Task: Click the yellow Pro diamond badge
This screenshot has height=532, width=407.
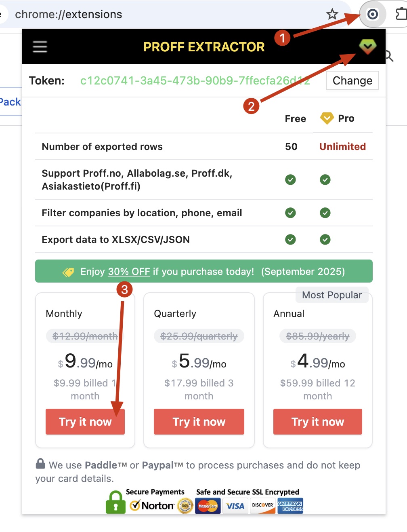Action: coord(327,118)
